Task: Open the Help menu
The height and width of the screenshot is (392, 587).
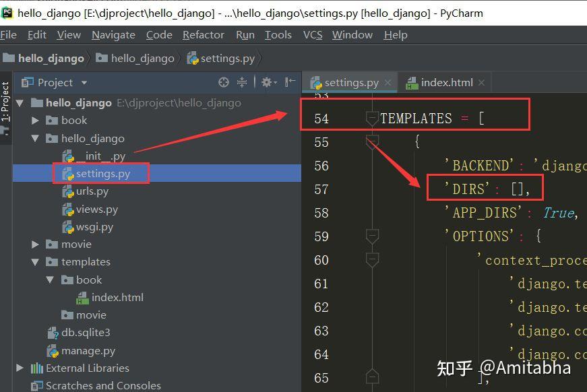Action: click(396, 35)
